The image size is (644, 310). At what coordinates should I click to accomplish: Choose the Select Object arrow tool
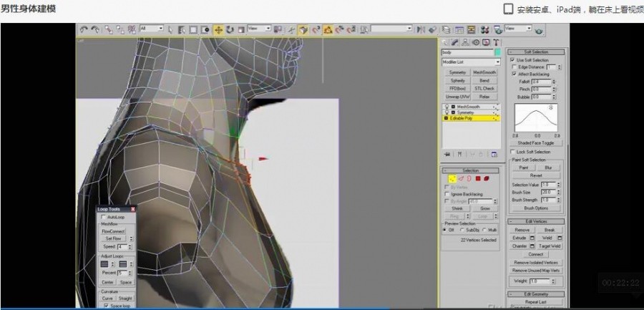(x=170, y=29)
